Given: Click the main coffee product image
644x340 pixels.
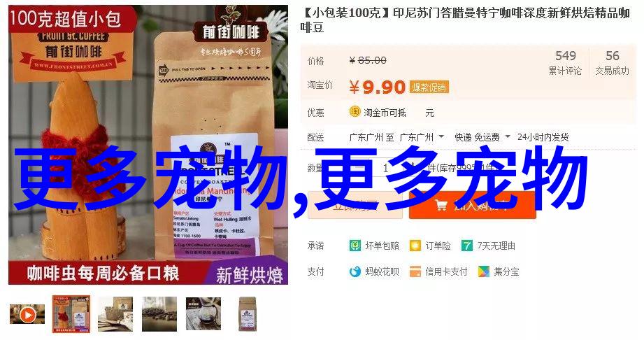Looking at the screenshot, I should (148, 144).
